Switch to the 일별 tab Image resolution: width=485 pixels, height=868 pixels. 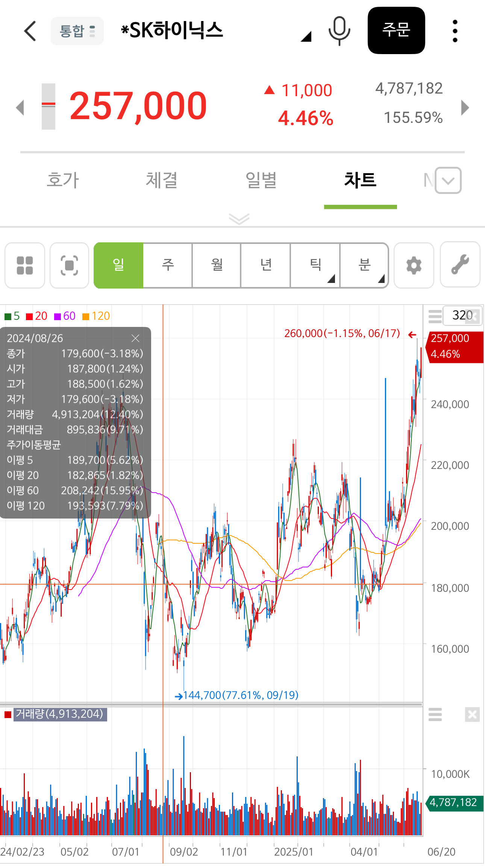pyautogui.click(x=261, y=180)
